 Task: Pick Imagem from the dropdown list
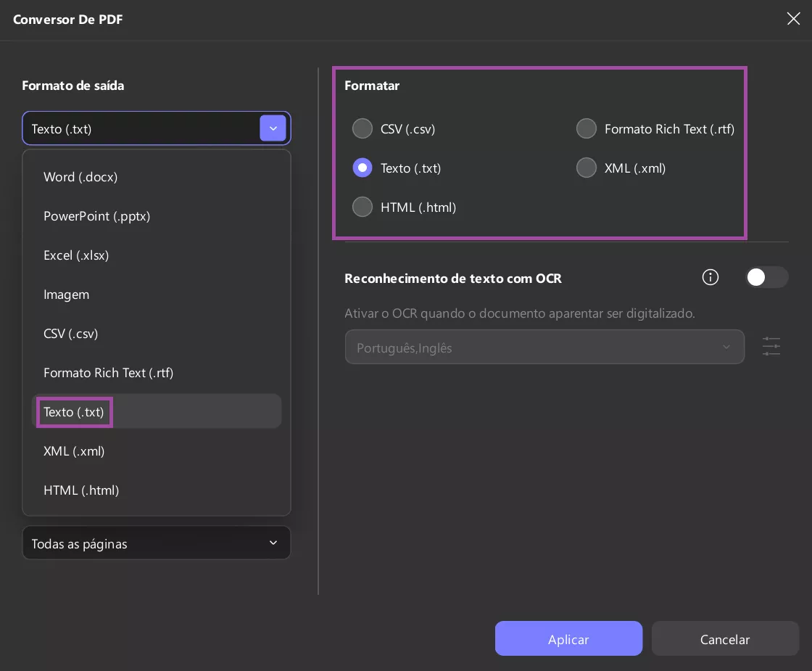(66, 294)
